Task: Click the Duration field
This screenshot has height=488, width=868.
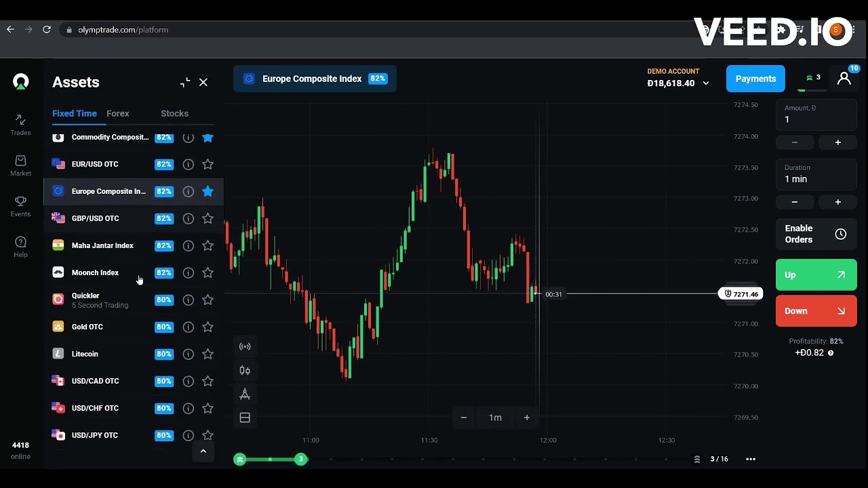Action: pyautogui.click(x=816, y=174)
